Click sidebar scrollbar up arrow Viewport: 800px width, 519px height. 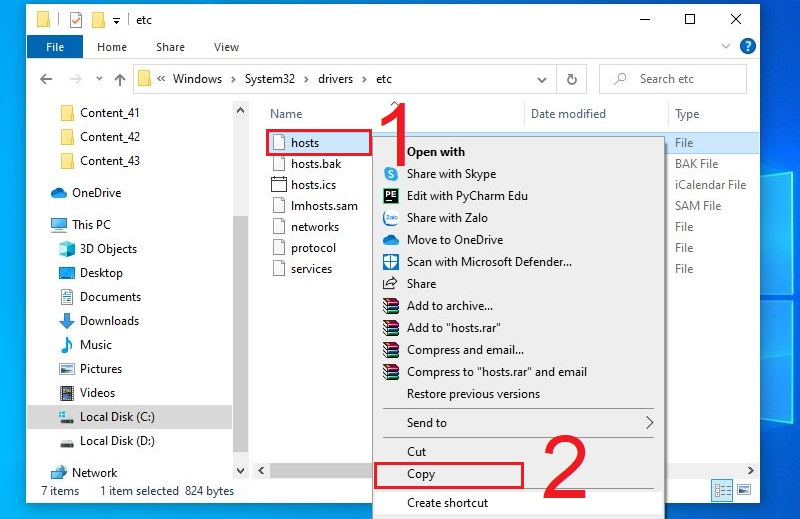coord(241,111)
